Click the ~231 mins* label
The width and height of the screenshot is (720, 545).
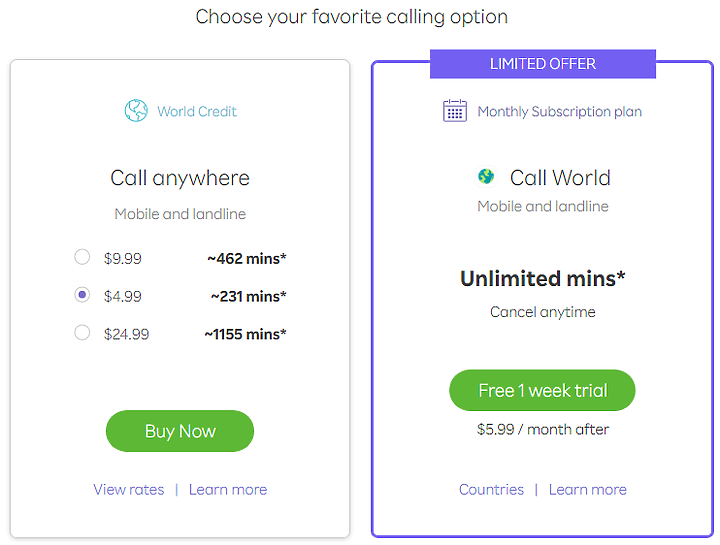coord(248,296)
